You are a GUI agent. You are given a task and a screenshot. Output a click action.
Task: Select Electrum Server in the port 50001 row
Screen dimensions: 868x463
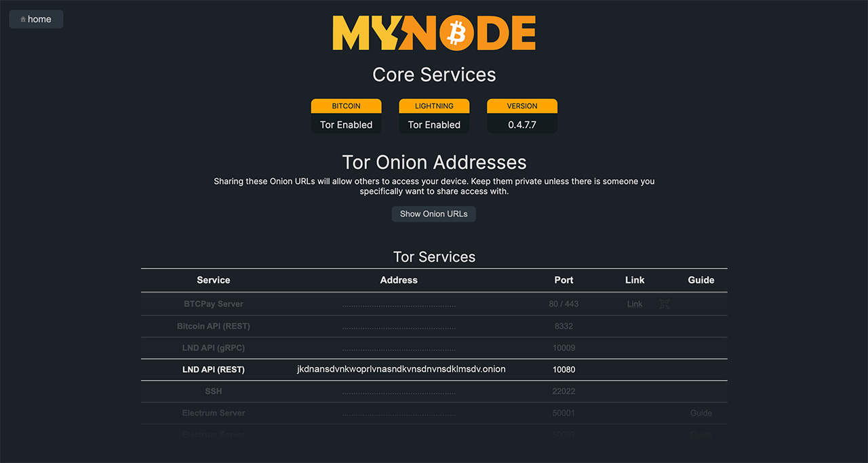(x=214, y=413)
